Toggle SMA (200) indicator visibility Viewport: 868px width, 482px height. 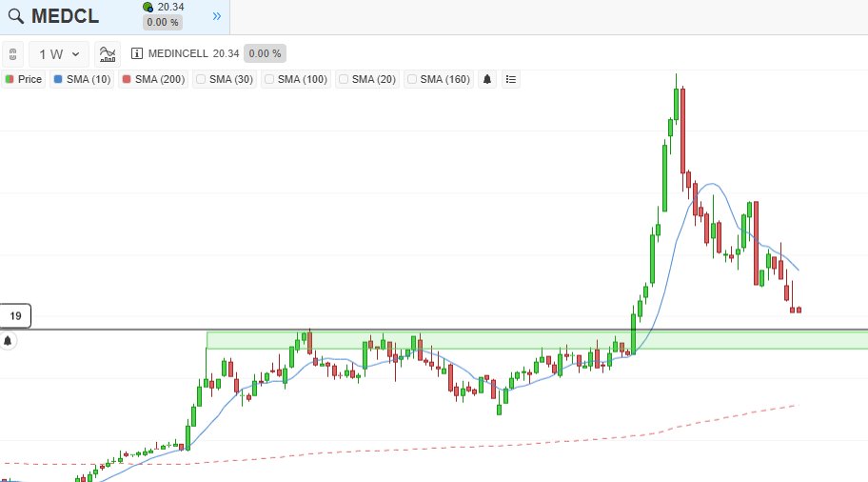click(153, 79)
